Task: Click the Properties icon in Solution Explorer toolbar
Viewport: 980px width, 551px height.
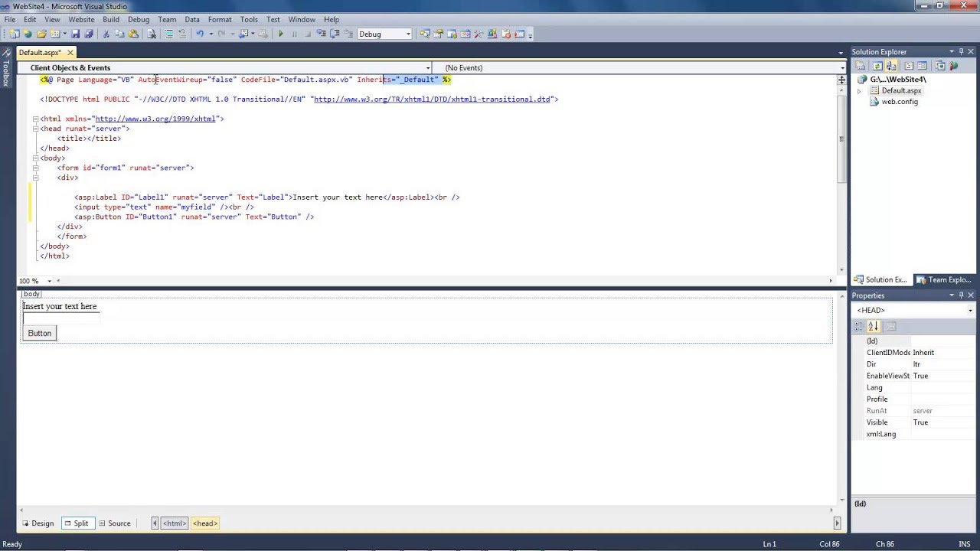Action: coord(861,66)
